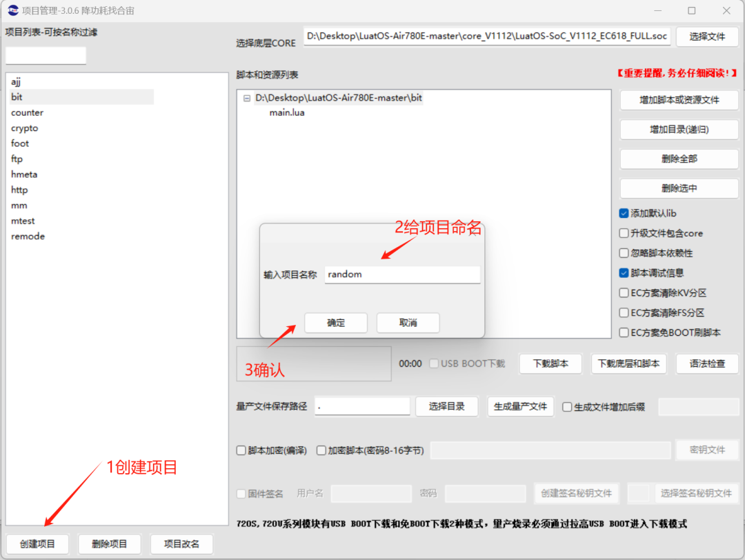Screen dimensions: 745x560
Task: Click 增加目录(递归) to add a directory
Action: click(x=678, y=130)
